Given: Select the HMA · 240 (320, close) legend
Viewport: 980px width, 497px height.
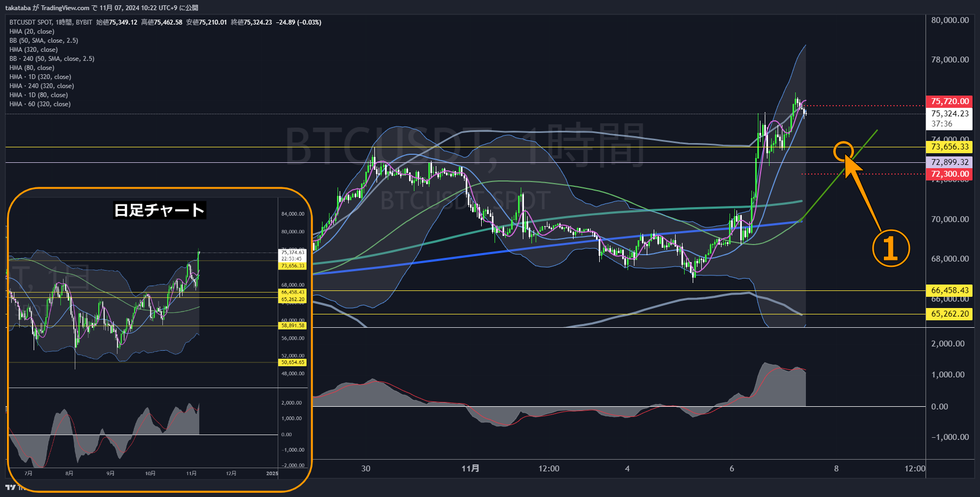Looking at the screenshot, I should click(42, 86).
